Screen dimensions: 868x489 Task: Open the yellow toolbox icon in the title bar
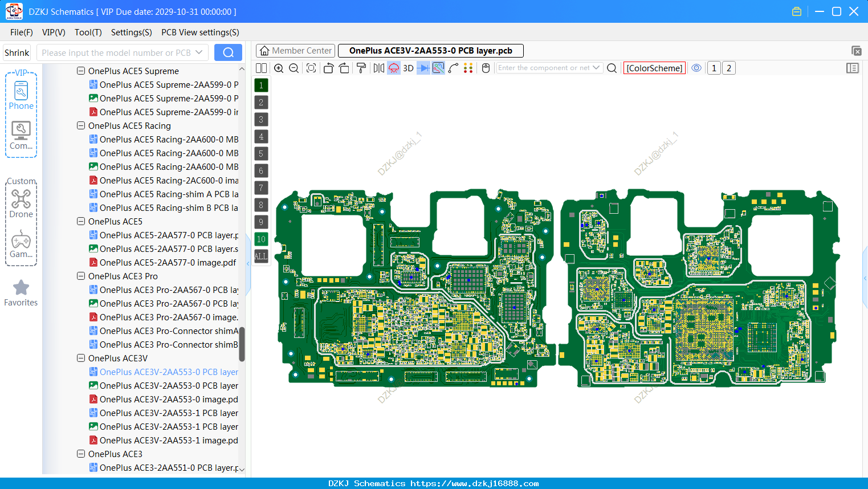(x=797, y=11)
